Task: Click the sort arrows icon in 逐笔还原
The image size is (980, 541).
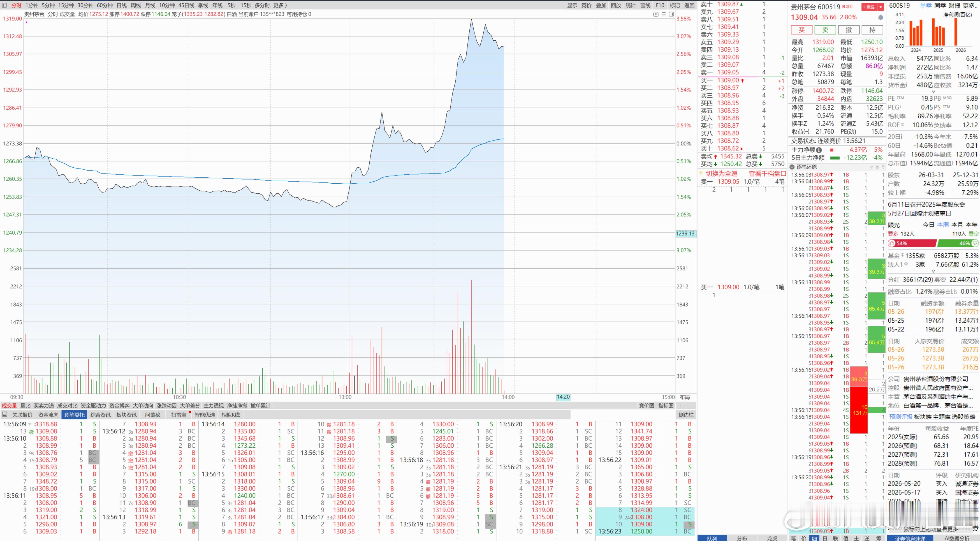Action: [x=877, y=167]
